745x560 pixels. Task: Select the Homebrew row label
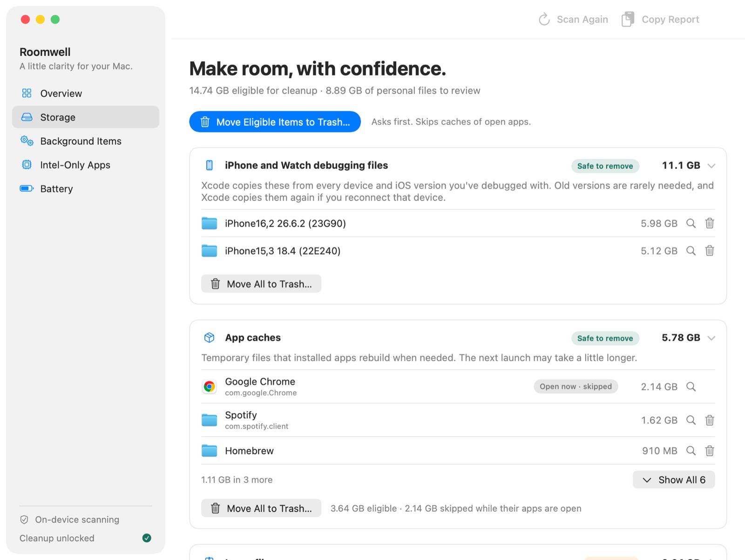[250, 451]
